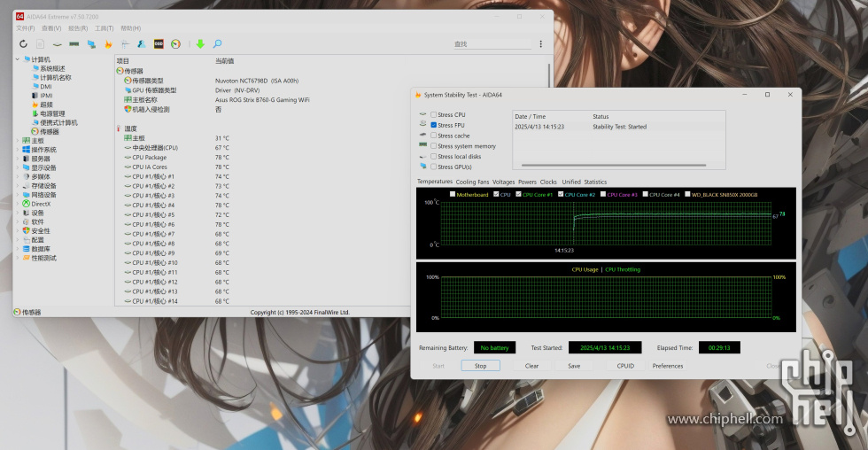Launch System Stability Test flame toolbar icon
Viewport: 868px width, 450px height.
(x=108, y=43)
